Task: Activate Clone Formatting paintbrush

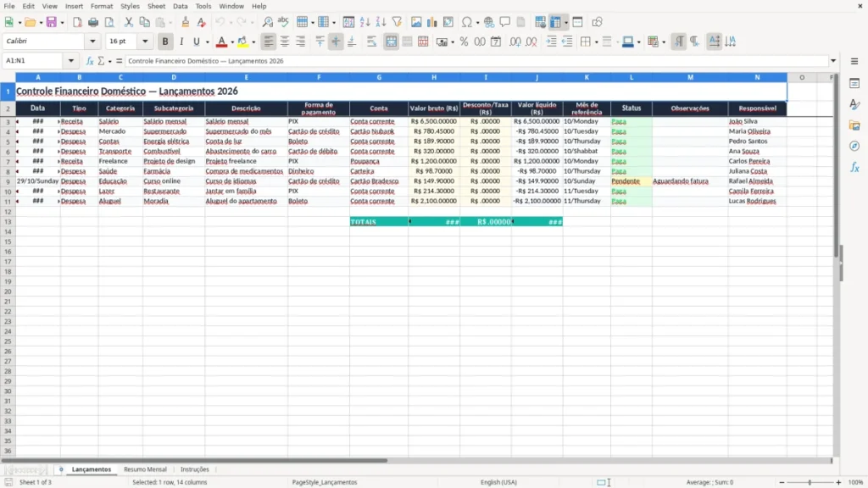Action: 186,22
